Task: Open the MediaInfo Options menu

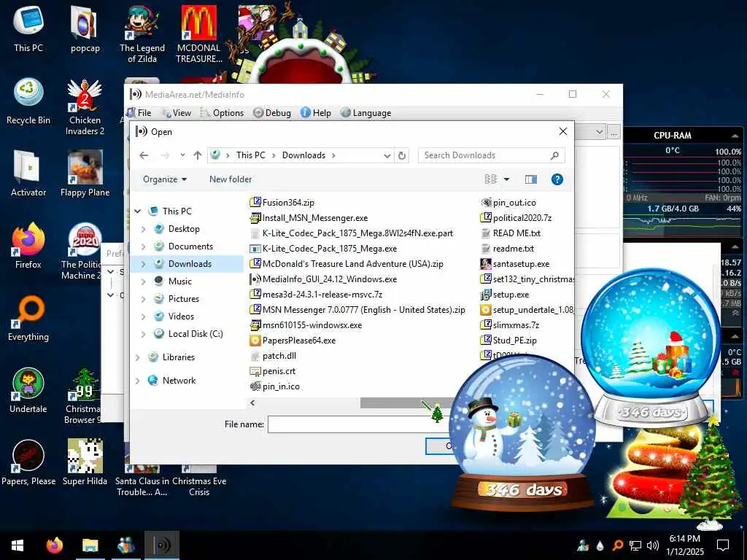Action: pyautogui.click(x=222, y=113)
